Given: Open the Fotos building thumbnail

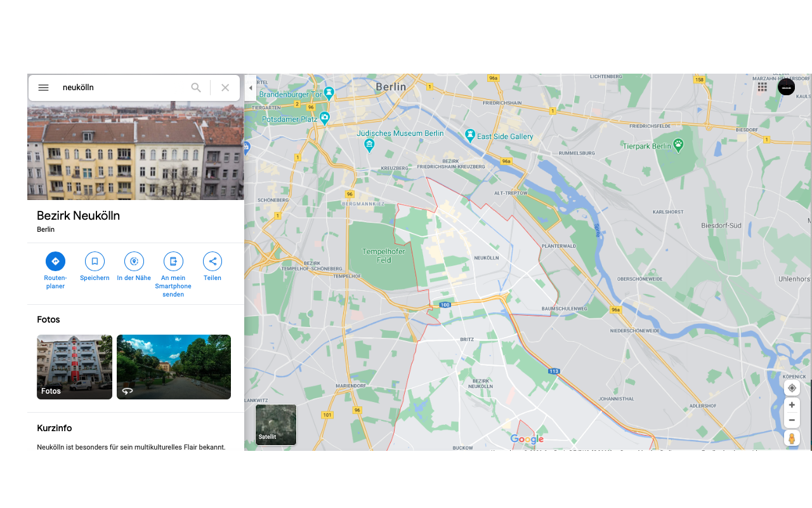Looking at the screenshot, I should click(x=74, y=367).
